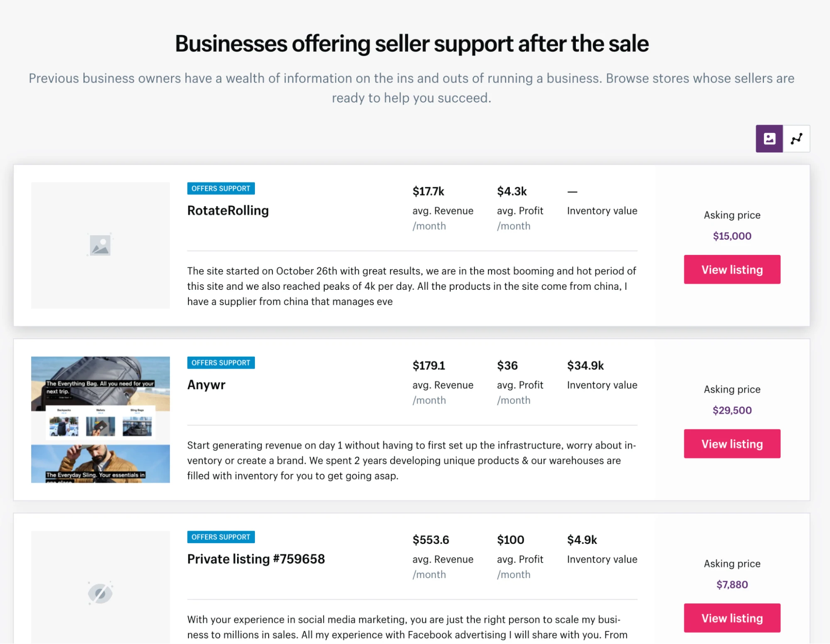Click the $15,000 asking price

pyautogui.click(x=732, y=236)
